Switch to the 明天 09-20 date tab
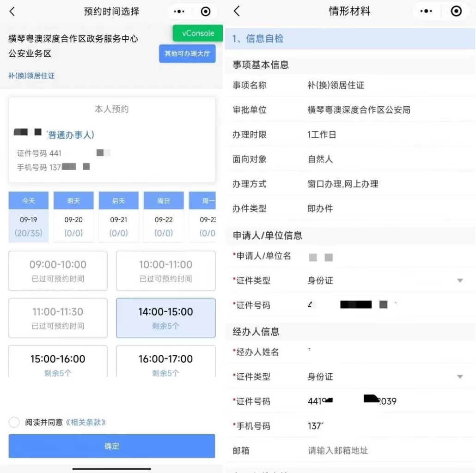The width and height of the screenshot is (476, 473). [73, 217]
